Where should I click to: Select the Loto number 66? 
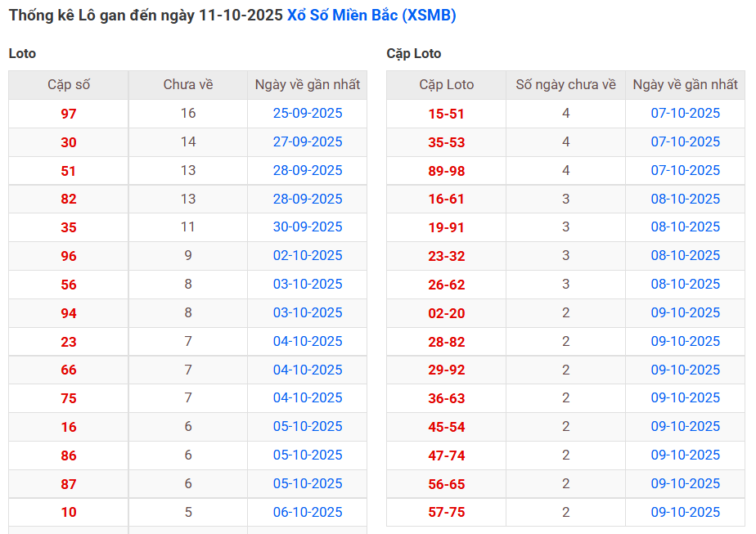click(x=69, y=370)
